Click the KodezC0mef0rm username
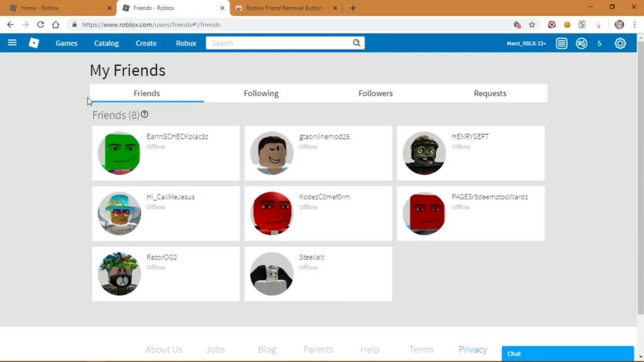Viewport: 644px width, 362px height. [325, 197]
